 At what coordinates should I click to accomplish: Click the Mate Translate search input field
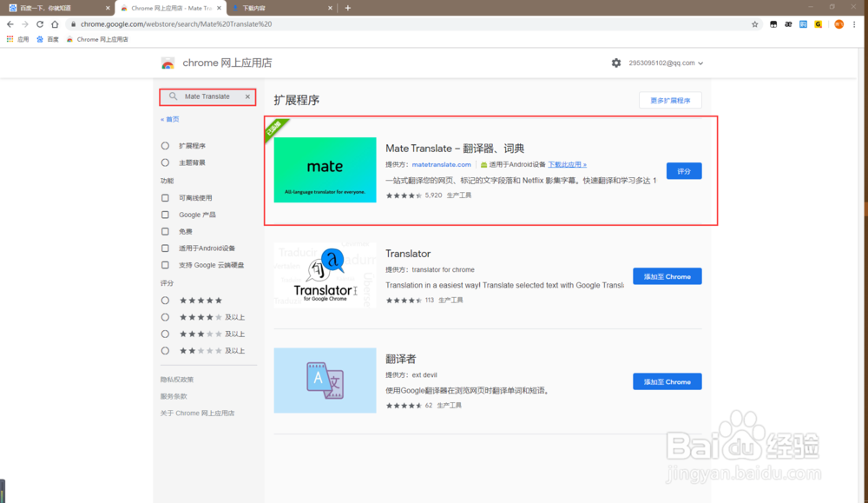207,97
